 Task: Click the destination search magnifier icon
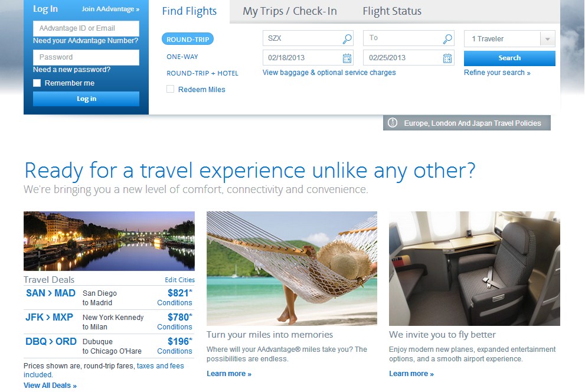447,38
